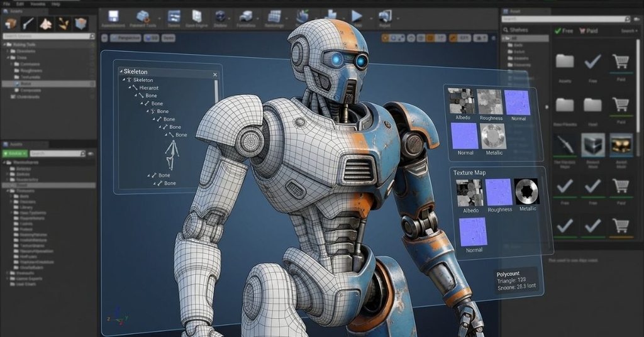Open the dropdown arrow beside the Play button
Image resolution: width=644 pixels, height=337 pixels.
click(371, 18)
